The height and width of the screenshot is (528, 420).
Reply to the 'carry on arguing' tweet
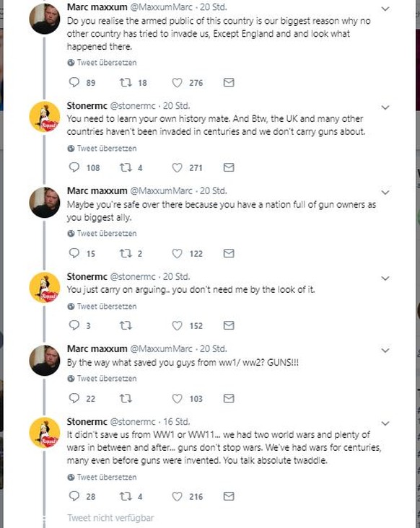(74, 325)
